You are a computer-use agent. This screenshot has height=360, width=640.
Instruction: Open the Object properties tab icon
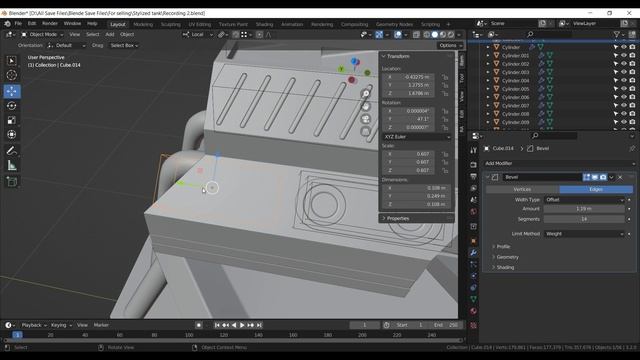click(473, 241)
